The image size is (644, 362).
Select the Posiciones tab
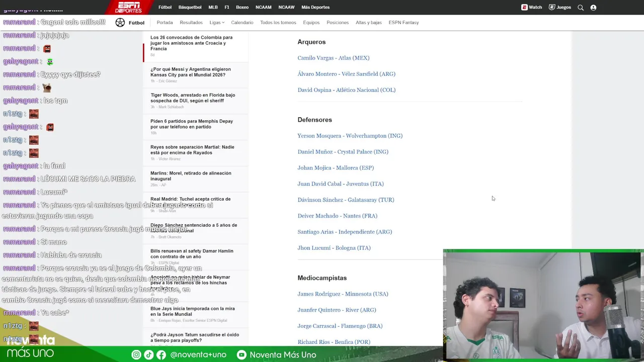pyautogui.click(x=338, y=23)
